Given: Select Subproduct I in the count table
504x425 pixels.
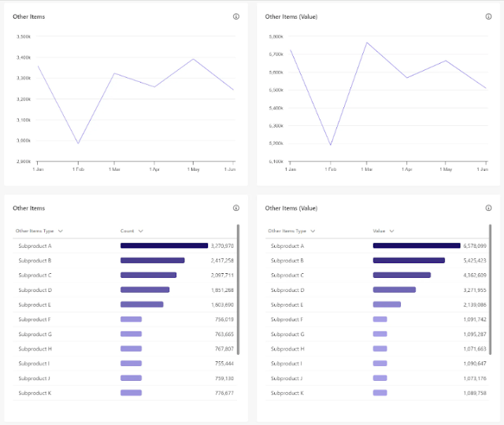Looking at the screenshot, I should pos(34,364).
